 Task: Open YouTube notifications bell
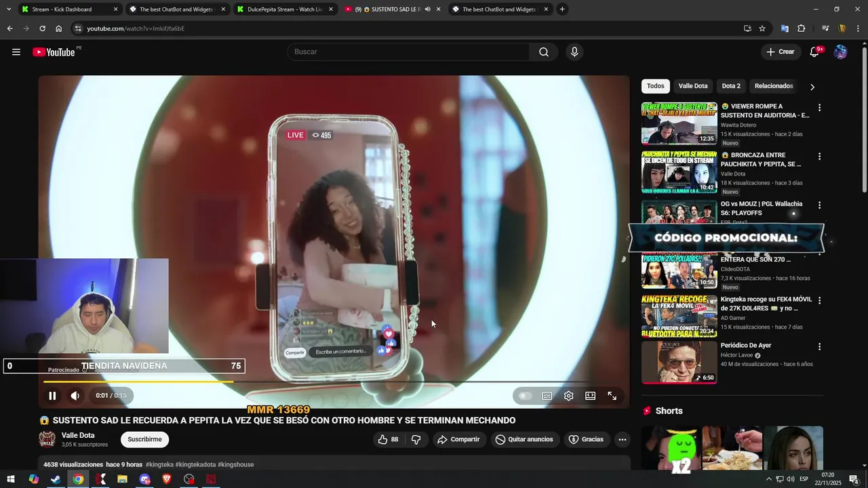(x=815, y=52)
